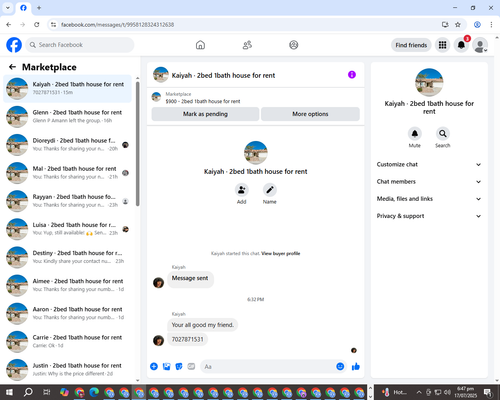This screenshot has height=400, width=500.
Task: Open Carrie conversation in the list
Action: [67, 341]
